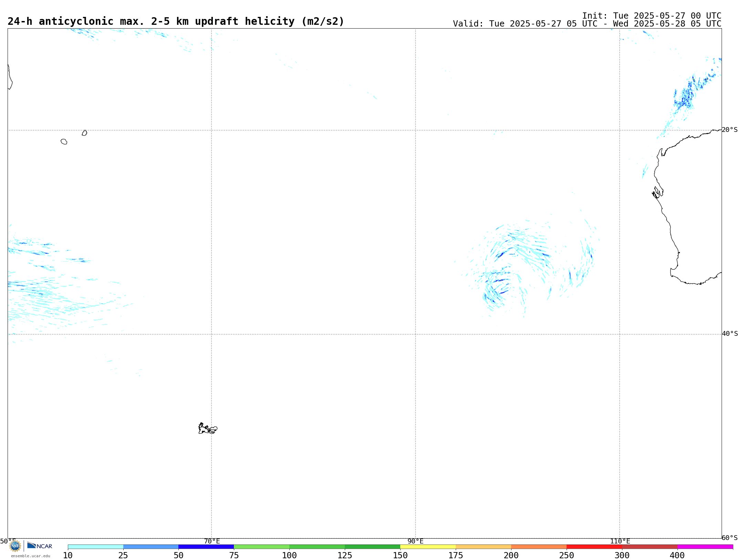
Task: Click the orange 200-250 color swatch
Action: click(x=539, y=547)
